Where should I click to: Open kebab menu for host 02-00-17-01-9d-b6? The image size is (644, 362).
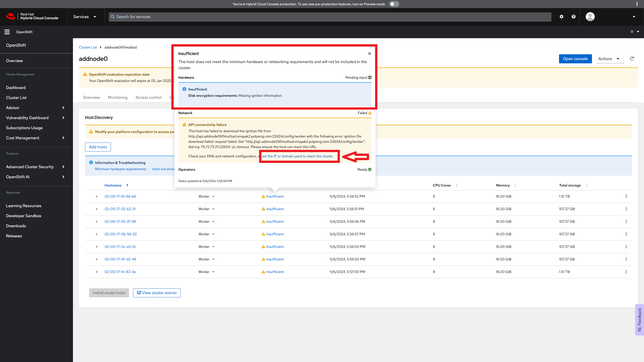626,196
